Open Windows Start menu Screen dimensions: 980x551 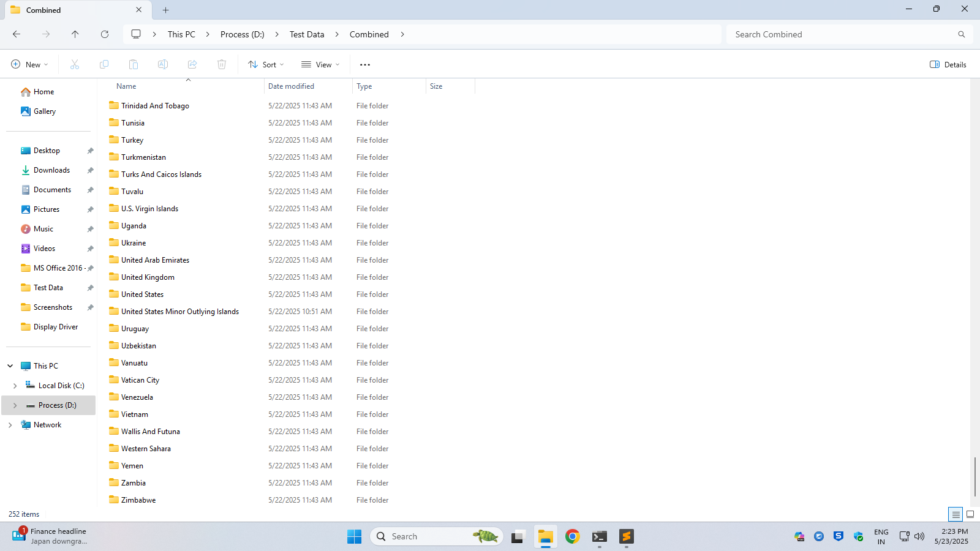[354, 536]
